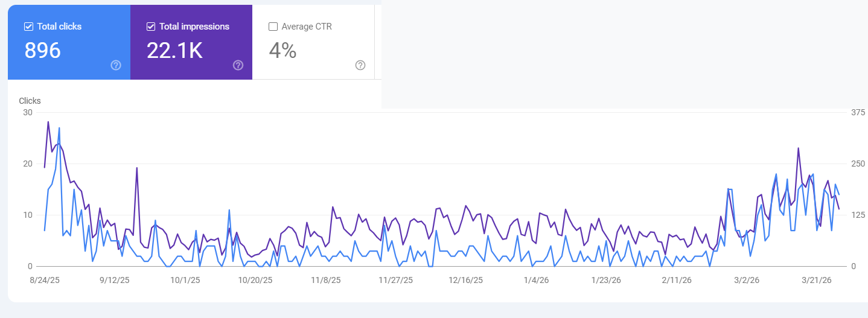868x318 pixels.
Task: Click the 10/1/25 date label
Action: coord(185,281)
